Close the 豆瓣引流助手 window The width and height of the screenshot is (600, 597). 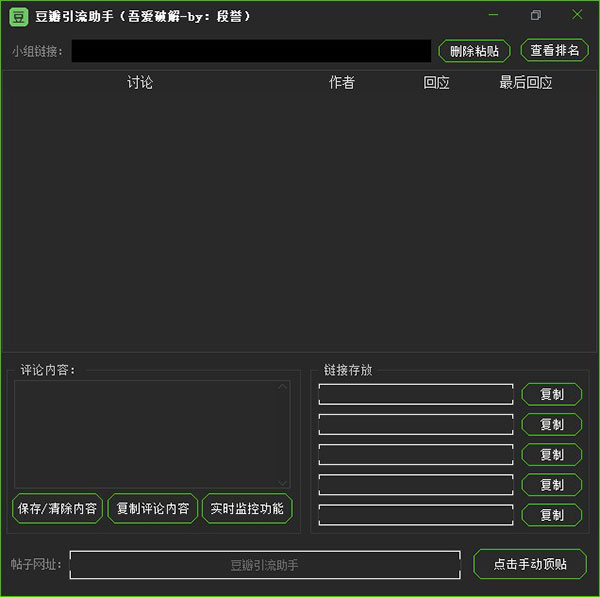pyautogui.click(x=577, y=15)
